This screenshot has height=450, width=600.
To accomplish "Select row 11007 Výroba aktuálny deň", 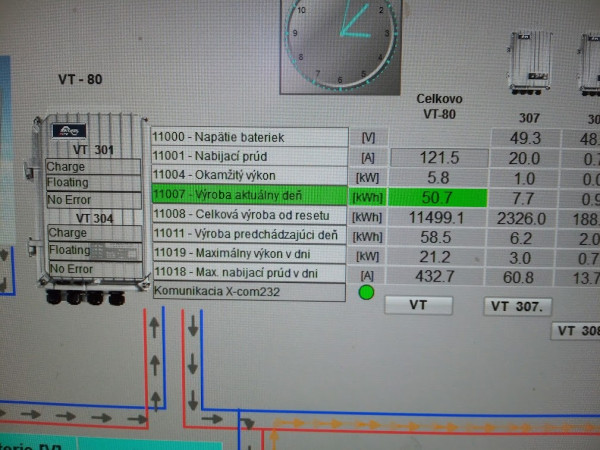I will (x=249, y=195).
